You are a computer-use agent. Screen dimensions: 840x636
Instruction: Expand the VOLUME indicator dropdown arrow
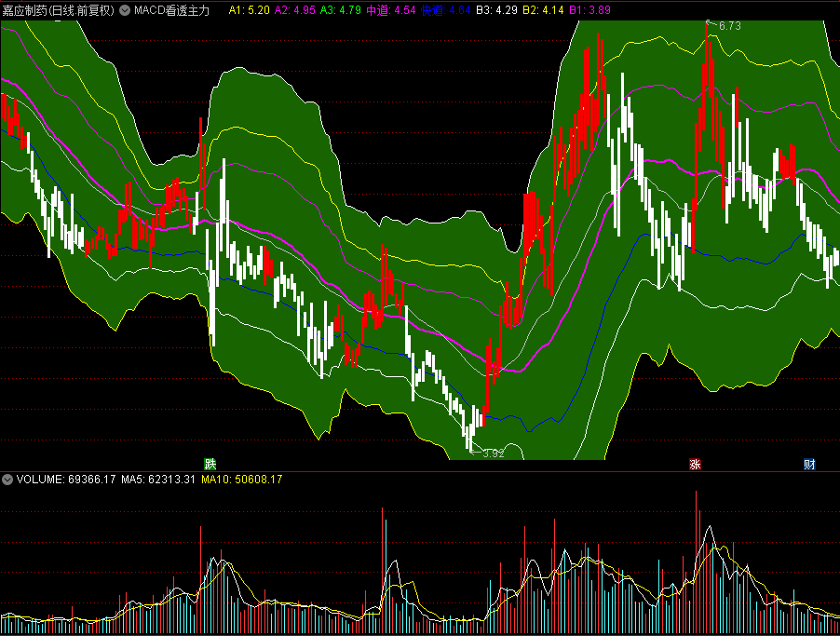pos(7,480)
